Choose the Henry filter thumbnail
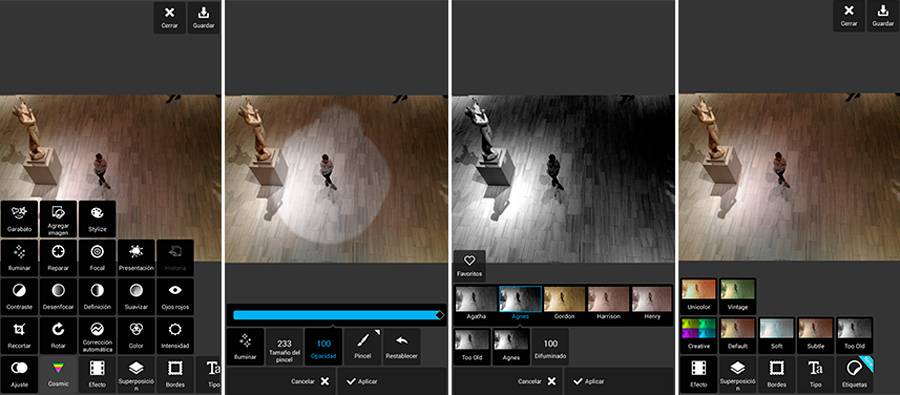 coord(652,304)
